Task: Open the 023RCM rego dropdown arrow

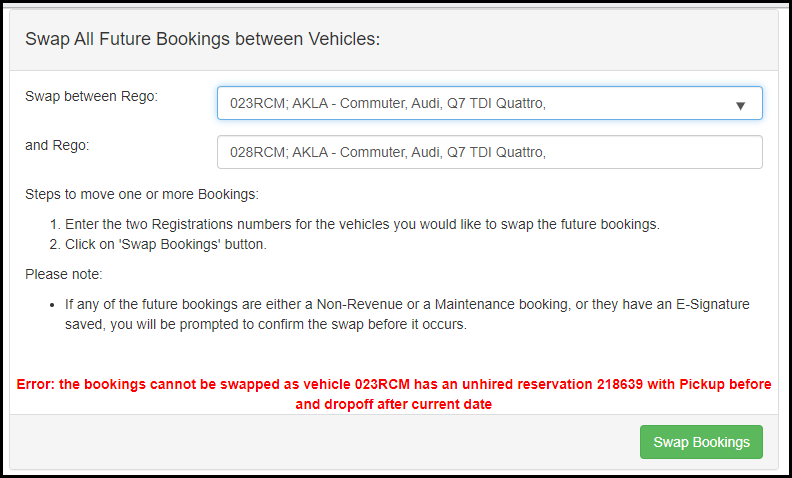Action: [740, 106]
